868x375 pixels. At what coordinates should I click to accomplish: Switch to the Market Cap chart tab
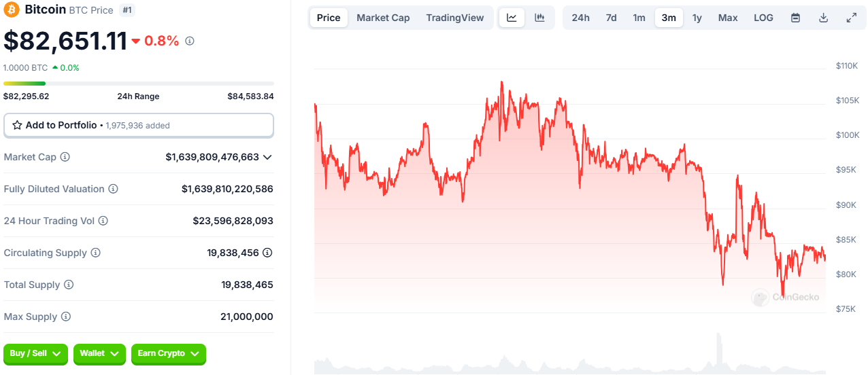point(383,18)
